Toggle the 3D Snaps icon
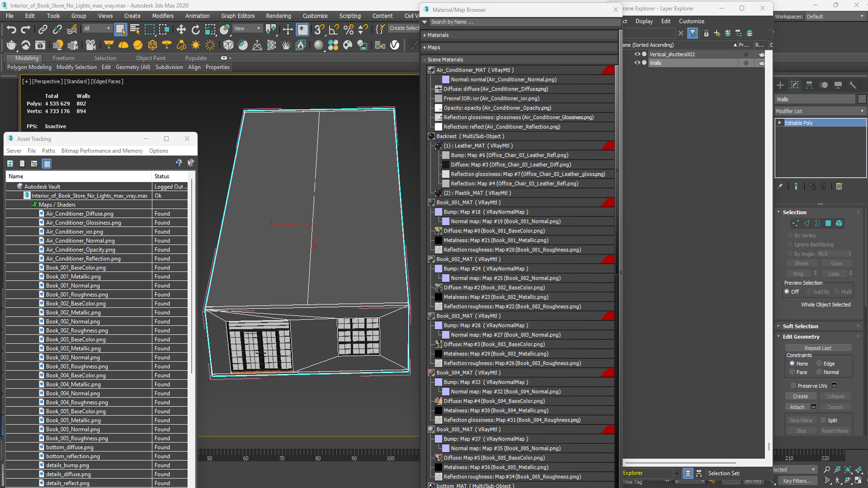 pyautogui.click(x=319, y=30)
